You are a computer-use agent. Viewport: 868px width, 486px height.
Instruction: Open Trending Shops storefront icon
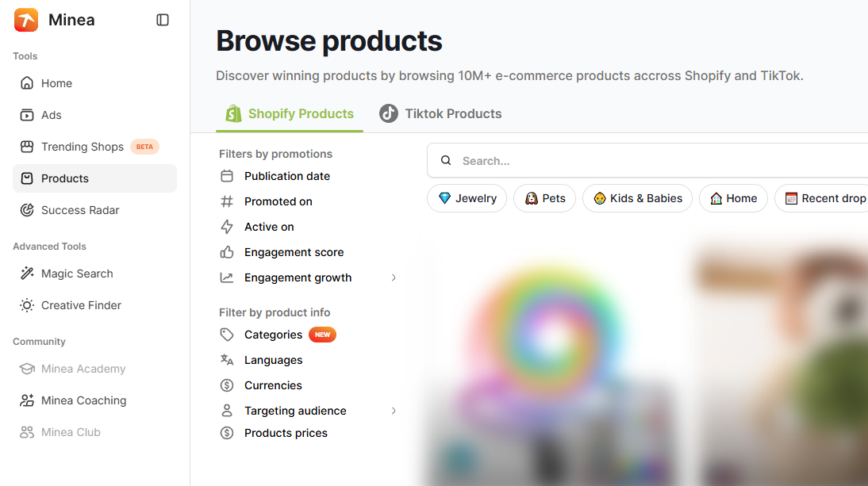click(x=27, y=147)
